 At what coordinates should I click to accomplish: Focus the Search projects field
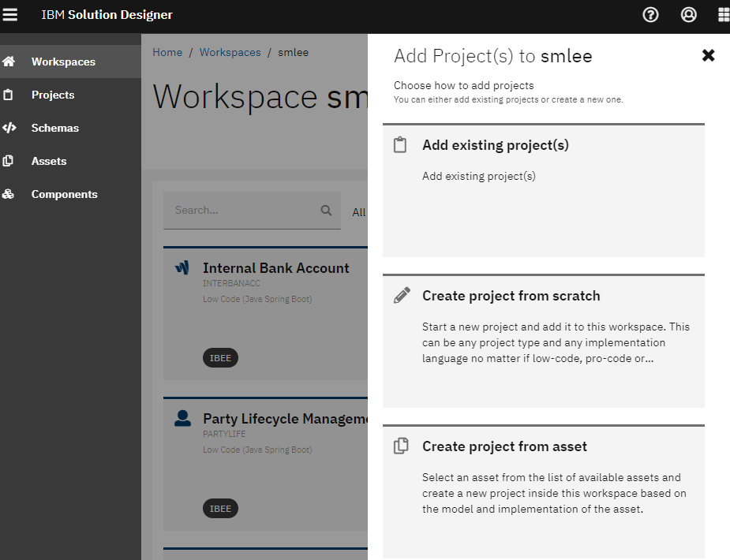click(252, 211)
